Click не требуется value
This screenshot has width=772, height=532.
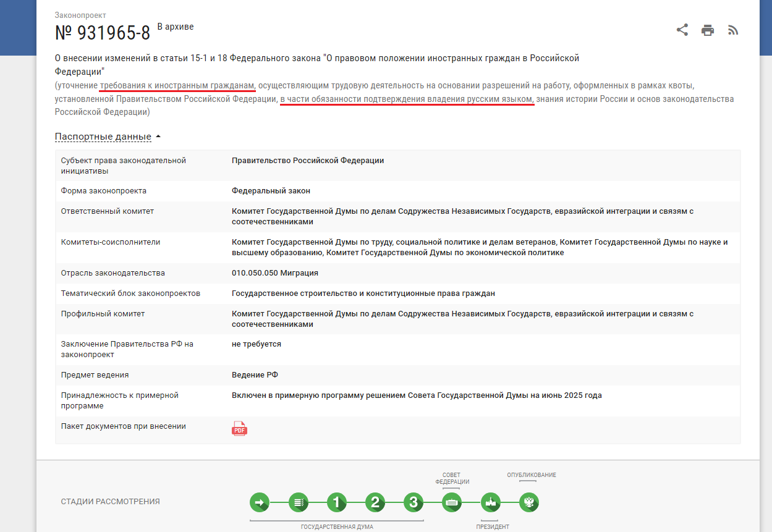tap(257, 344)
